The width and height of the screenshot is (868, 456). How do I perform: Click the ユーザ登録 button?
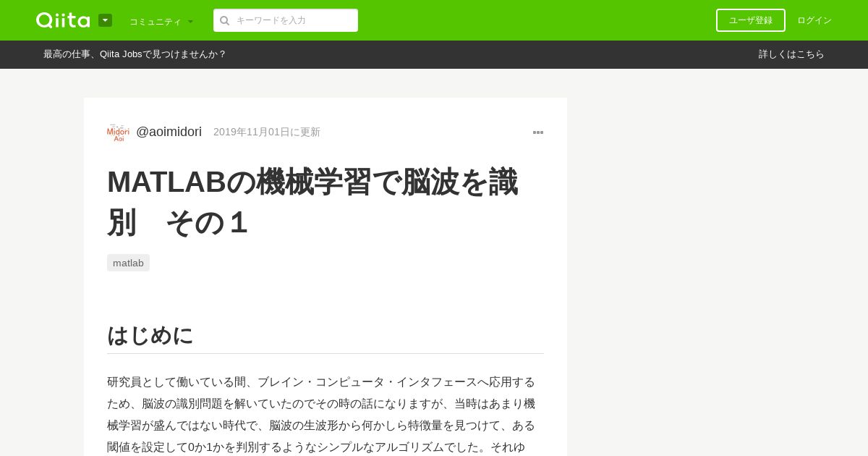tap(751, 20)
